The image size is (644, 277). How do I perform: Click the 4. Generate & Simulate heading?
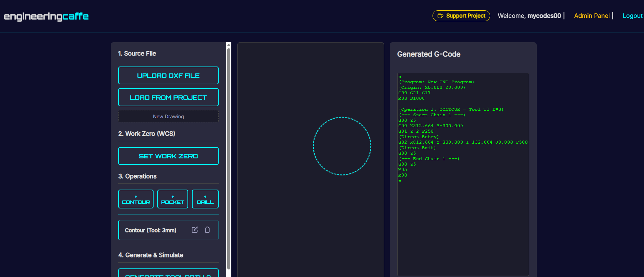click(151, 255)
